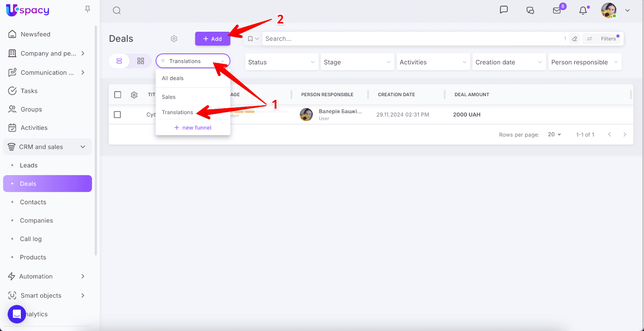Open the support chat widget bubble
The image size is (644, 331).
point(17,314)
